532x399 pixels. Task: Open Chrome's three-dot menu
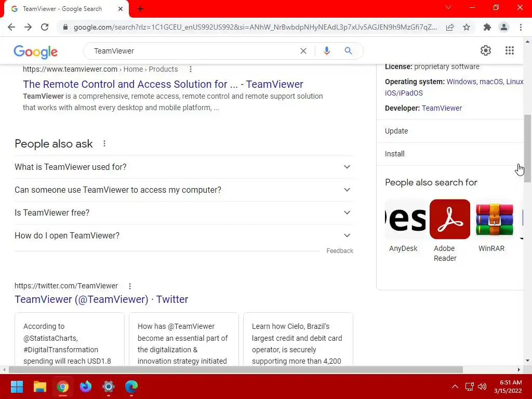[521, 27]
